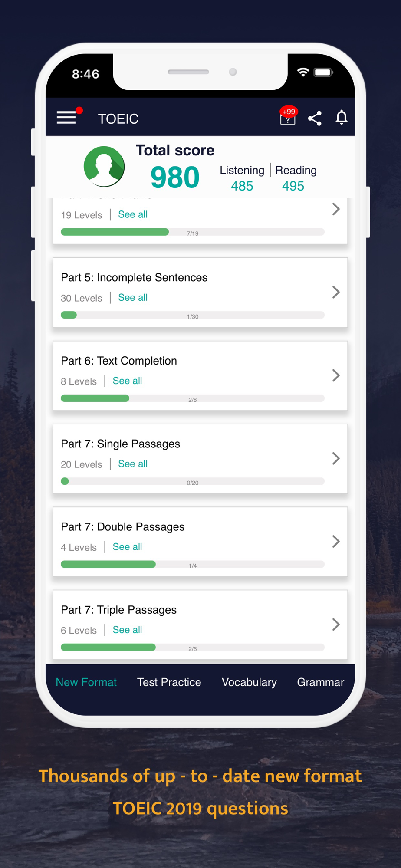Tap the 980 total score
Viewport: 401px width, 868px height.
[x=175, y=178]
